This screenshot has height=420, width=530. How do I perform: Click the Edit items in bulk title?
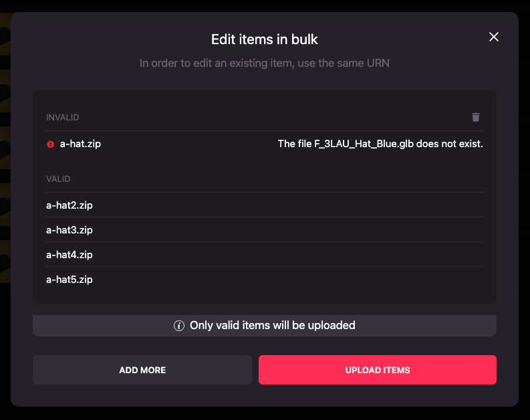click(265, 39)
